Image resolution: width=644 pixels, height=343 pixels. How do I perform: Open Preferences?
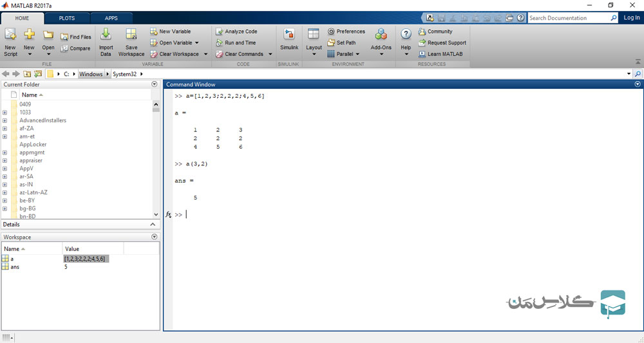click(346, 31)
